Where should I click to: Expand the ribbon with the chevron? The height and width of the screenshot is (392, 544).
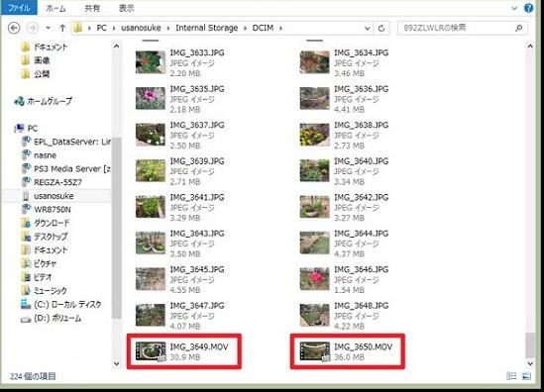pos(515,8)
